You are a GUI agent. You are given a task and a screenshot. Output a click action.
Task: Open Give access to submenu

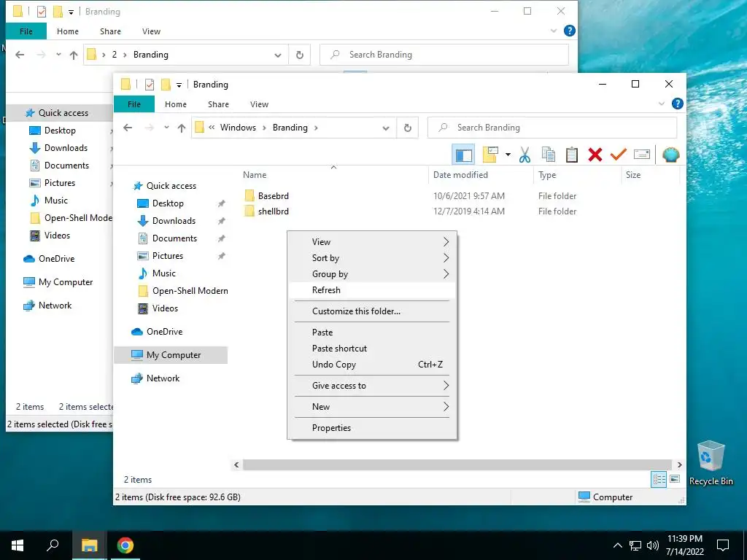(x=372, y=386)
